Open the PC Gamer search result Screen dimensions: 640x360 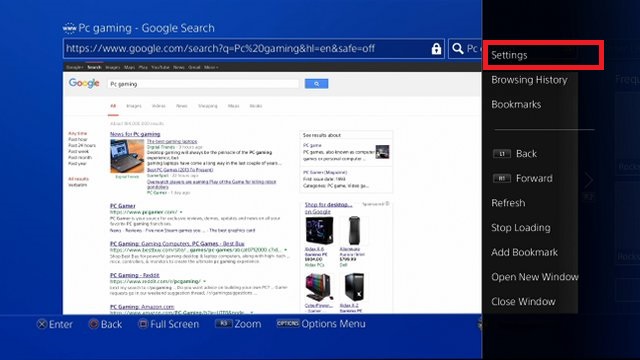[122, 206]
